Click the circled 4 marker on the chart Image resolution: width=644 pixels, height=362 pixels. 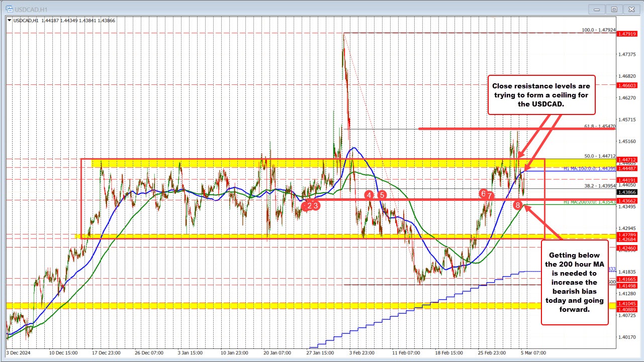[x=369, y=195]
